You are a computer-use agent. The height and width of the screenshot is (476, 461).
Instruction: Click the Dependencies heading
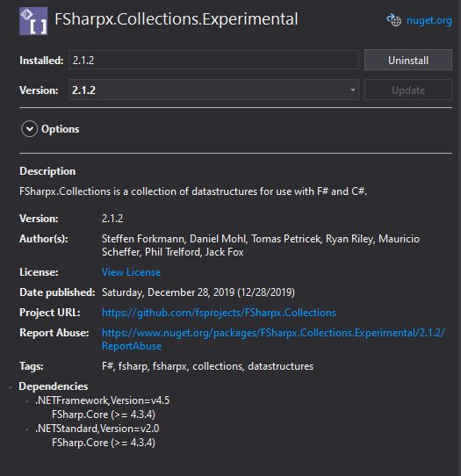pos(54,386)
